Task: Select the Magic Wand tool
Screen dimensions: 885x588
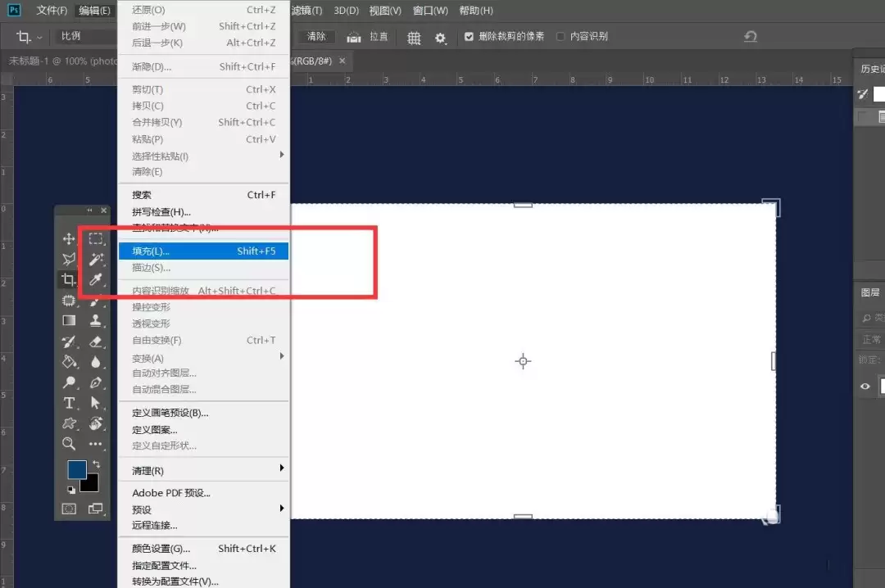Action: [x=96, y=259]
